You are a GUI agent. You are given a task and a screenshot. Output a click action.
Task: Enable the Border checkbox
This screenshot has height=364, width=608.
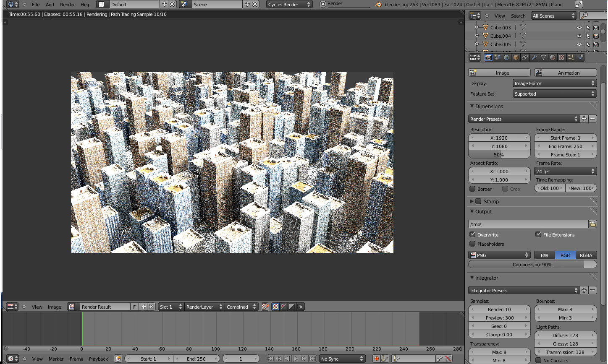472,189
